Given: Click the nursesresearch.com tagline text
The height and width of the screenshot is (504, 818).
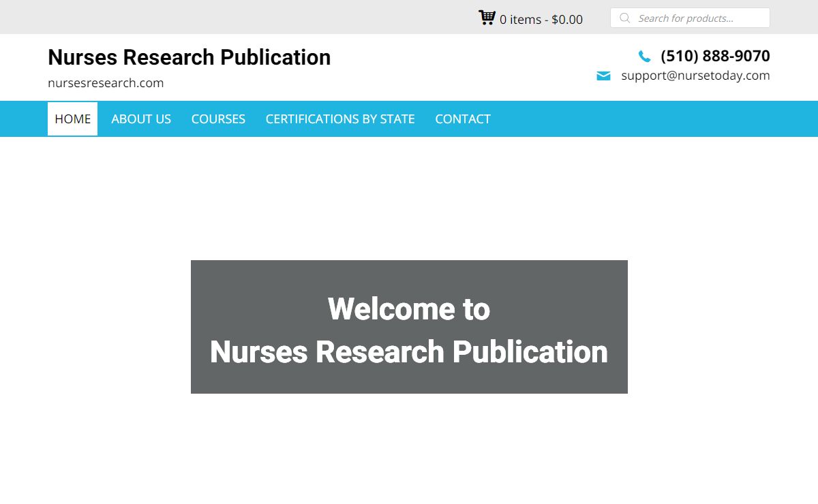Looking at the screenshot, I should click(x=106, y=83).
